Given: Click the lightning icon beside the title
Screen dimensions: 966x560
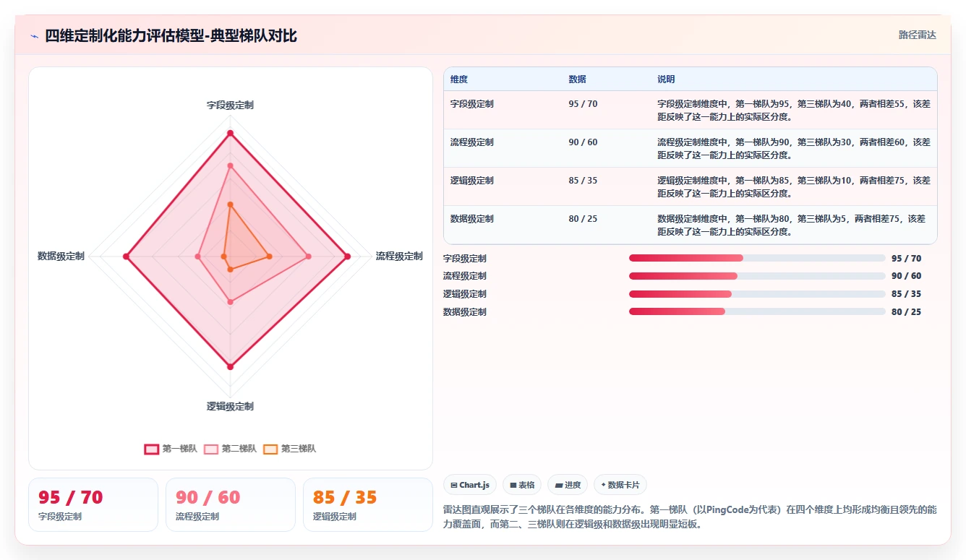Looking at the screenshot, I should pyautogui.click(x=35, y=36).
